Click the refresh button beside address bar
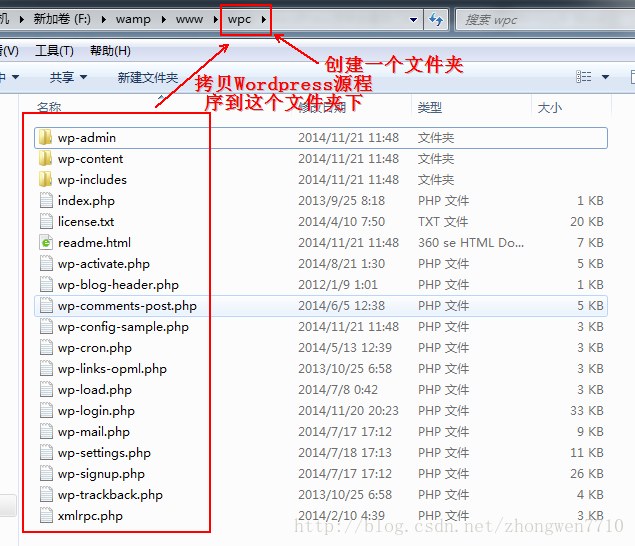Screen dimensions: 635x546 pyautogui.click(x=436, y=19)
